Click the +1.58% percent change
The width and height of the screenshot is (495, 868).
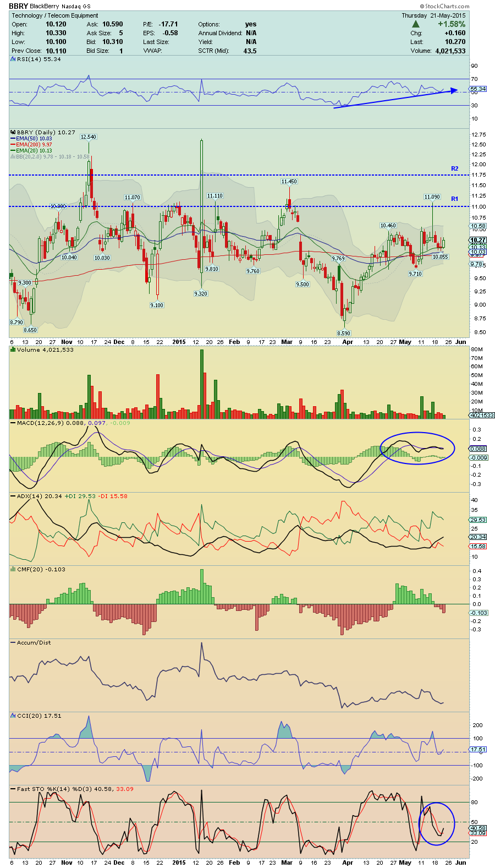452,24
